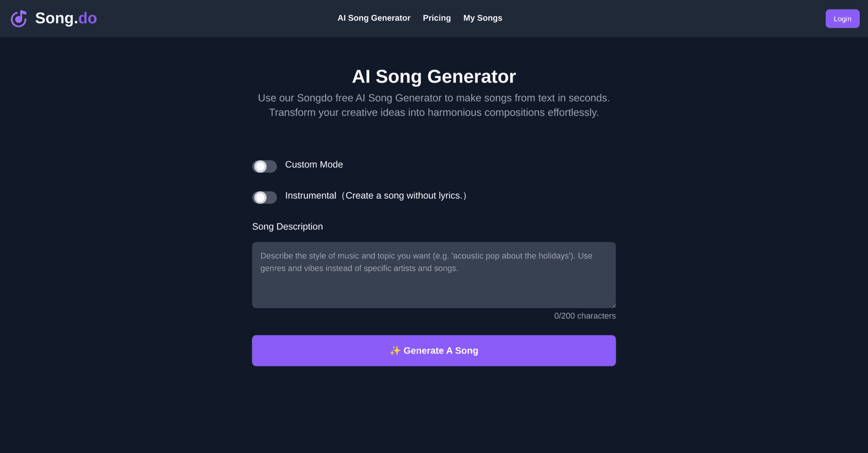The height and width of the screenshot is (453, 868).
Task: Click the Login button
Action: tap(842, 18)
